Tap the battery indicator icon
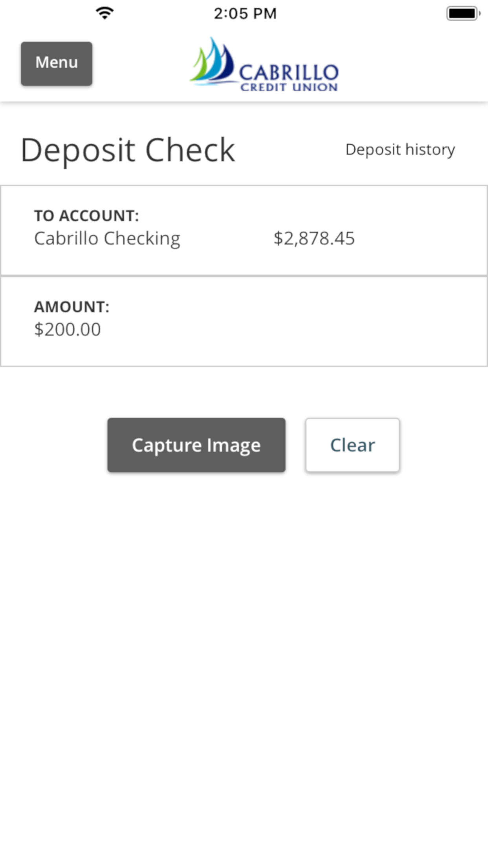This screenshot has width=488, height=868. pos(463,13)
